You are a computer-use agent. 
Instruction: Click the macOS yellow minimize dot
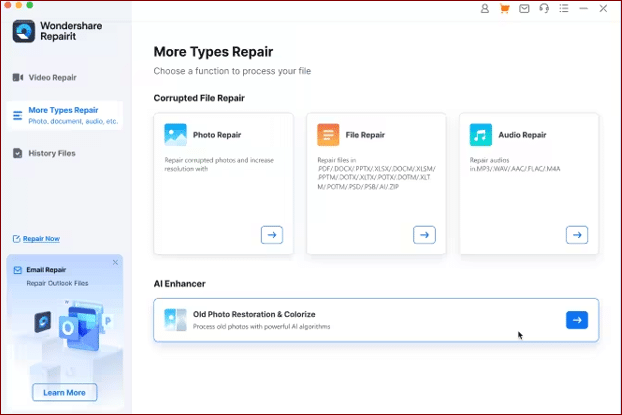pyautogui.click(x=19, y=5)
